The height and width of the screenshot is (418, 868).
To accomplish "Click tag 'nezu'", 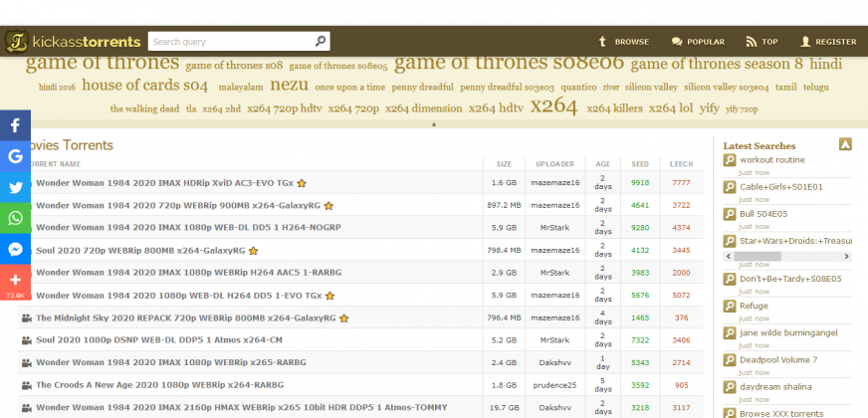I will 289,86.
